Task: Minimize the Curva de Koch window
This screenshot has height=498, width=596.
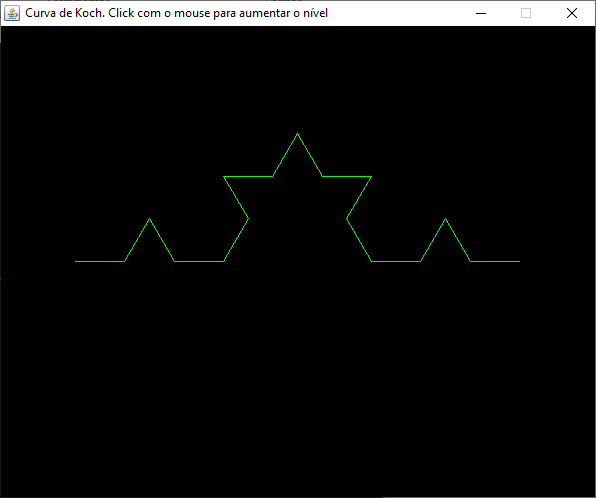Action: pyautogui.click(x=481, y=13)
